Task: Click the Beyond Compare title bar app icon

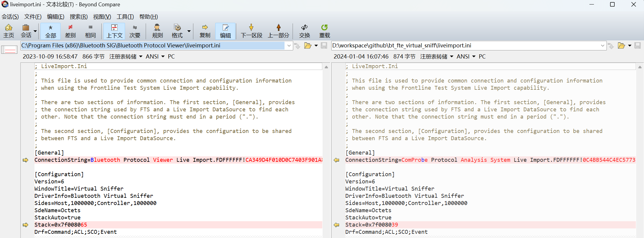Action: tap(5, 4)
